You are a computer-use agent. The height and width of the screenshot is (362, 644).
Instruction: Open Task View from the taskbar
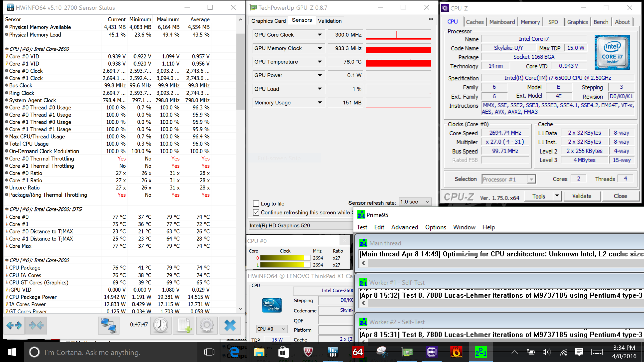click(209, 352)
